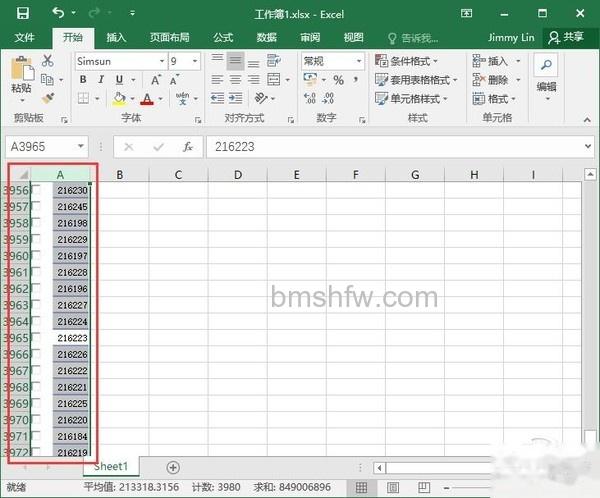Tick the checkbox in row 3965
The image size is (600, 498).
36,338
